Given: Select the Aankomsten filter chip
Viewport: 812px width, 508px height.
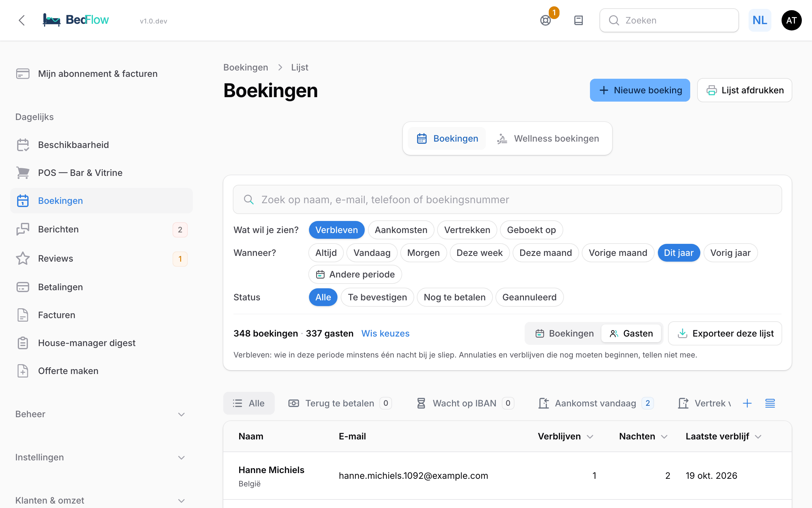Looking at the screenshot, I should tap(401, 230).
